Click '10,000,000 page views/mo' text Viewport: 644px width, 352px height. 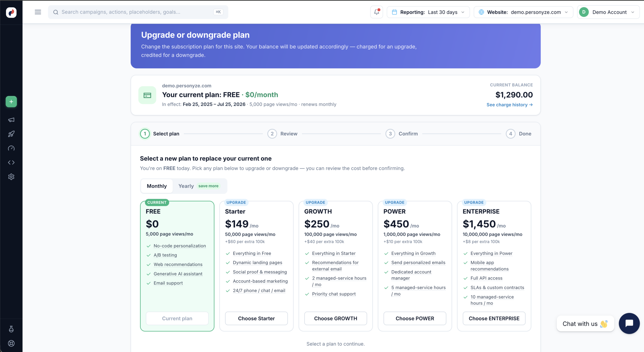coord(492,234)
